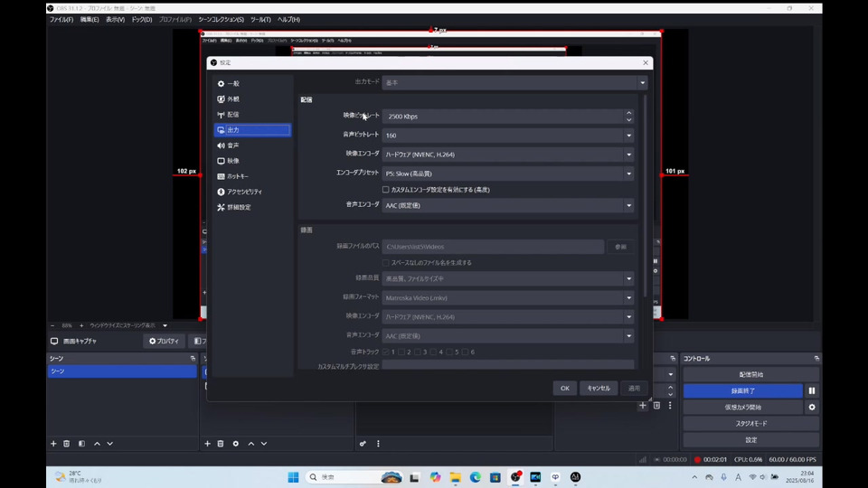This screenshot has height=488, width=868.
Task: Toggle audio track 2 checkbox
Action: click(401, 352)
